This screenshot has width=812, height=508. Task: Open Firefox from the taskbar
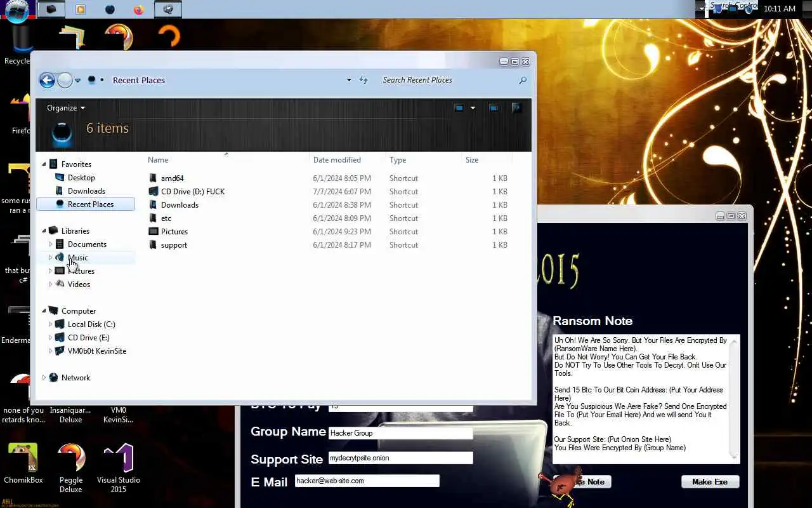click(139, 10)
